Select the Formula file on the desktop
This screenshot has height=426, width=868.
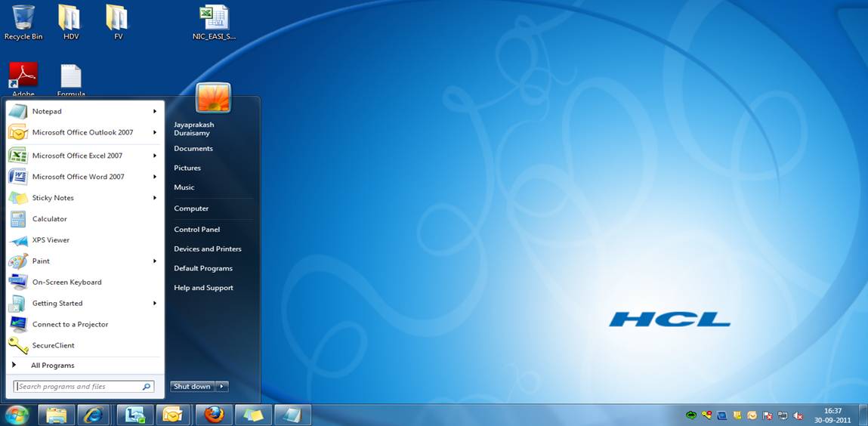click(x=71, y=80)
